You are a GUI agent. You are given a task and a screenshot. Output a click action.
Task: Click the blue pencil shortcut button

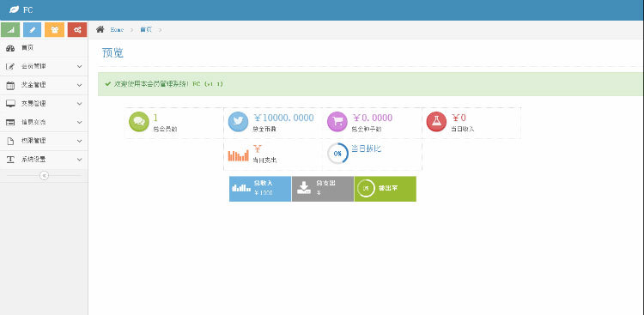click(x=33, y=30)
